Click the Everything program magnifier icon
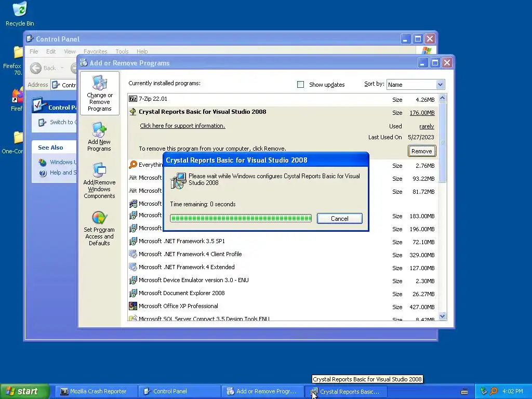The width and height of the screenshot is (532, 399). pyautogui.click(x=133, y=165)
